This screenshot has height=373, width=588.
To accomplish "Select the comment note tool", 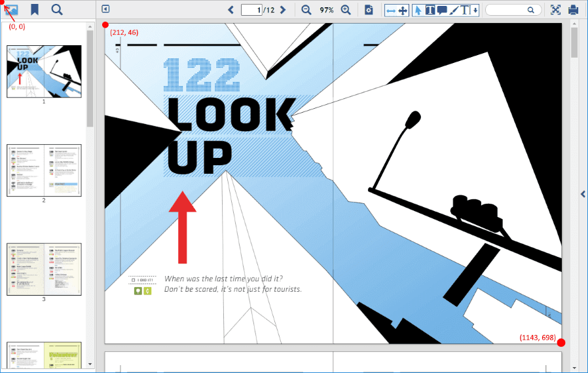I will [442, 10].
